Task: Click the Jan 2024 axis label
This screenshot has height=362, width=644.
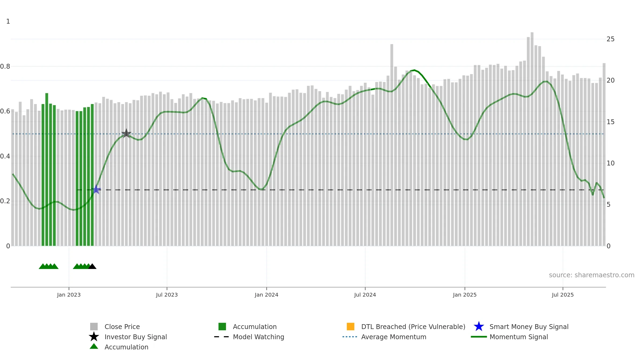Action: click(266, 295)
